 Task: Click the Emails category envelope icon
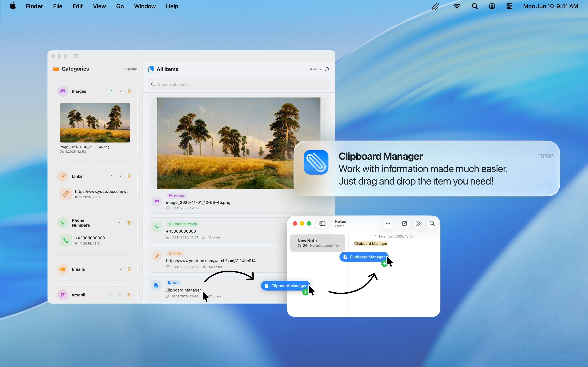coord(62,269)
